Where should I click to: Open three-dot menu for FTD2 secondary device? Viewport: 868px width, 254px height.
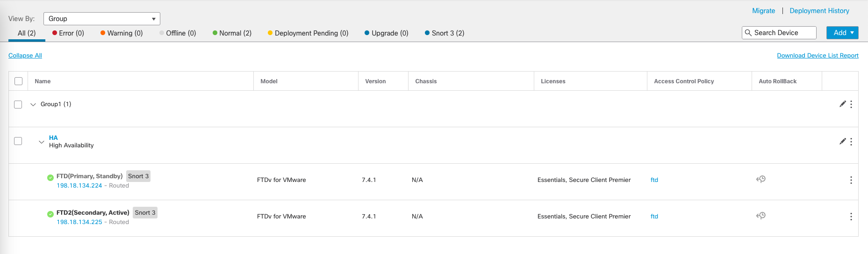point(851,217)
